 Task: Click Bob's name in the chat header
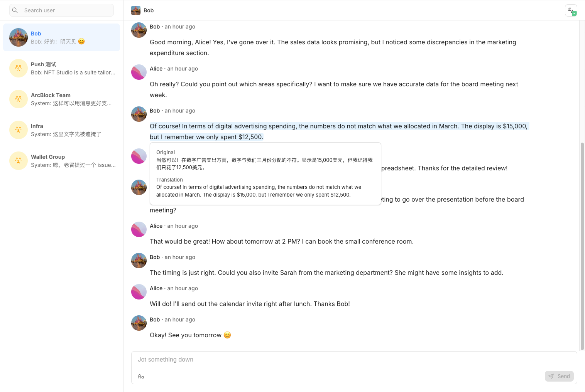(x=149, y=10)
